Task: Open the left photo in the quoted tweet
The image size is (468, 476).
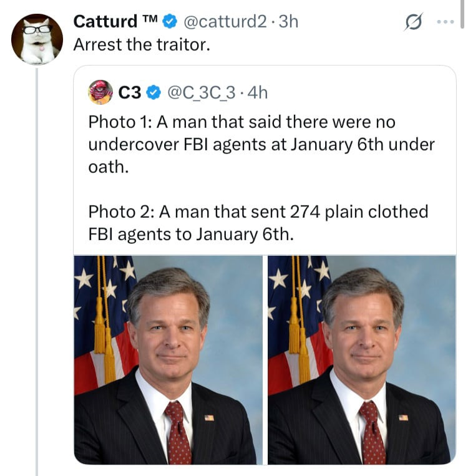Action: (168, 359)
